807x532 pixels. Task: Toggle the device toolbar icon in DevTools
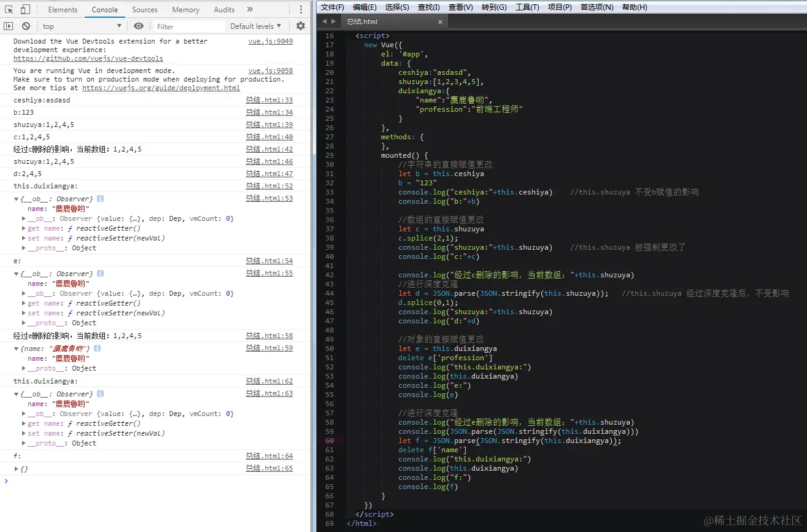point(25,9)
